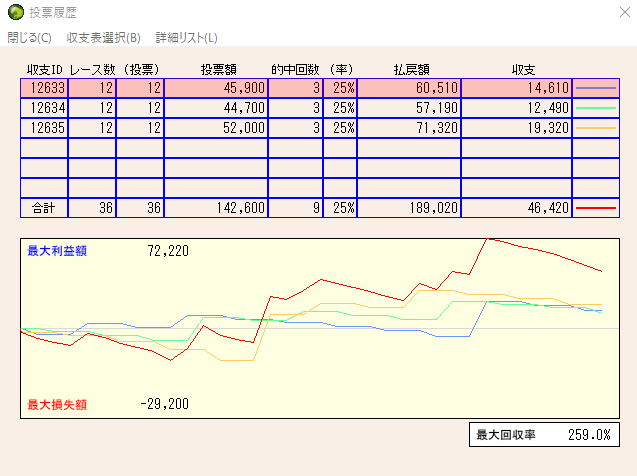The image size is (637, 476).
Task: Click the 的中回数 column header
Action: coord(295,70)
